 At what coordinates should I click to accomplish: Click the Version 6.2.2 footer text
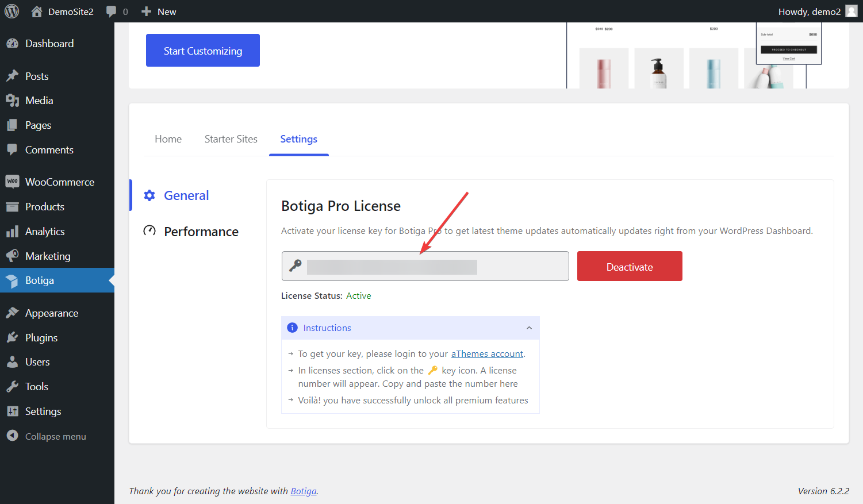(x=823, y=491)
